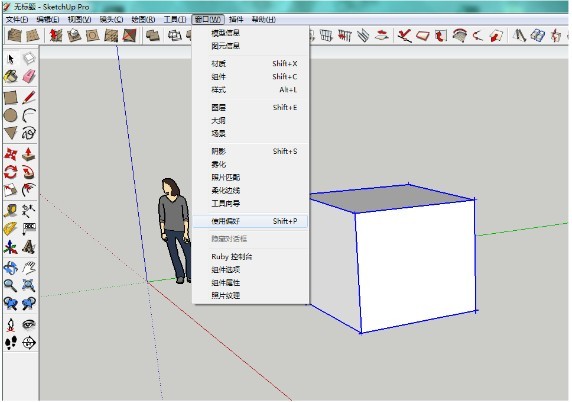Choose 使用偏好 Shift+P menu entry
This screenshot has height=402, width=572.
pos(251,221)
